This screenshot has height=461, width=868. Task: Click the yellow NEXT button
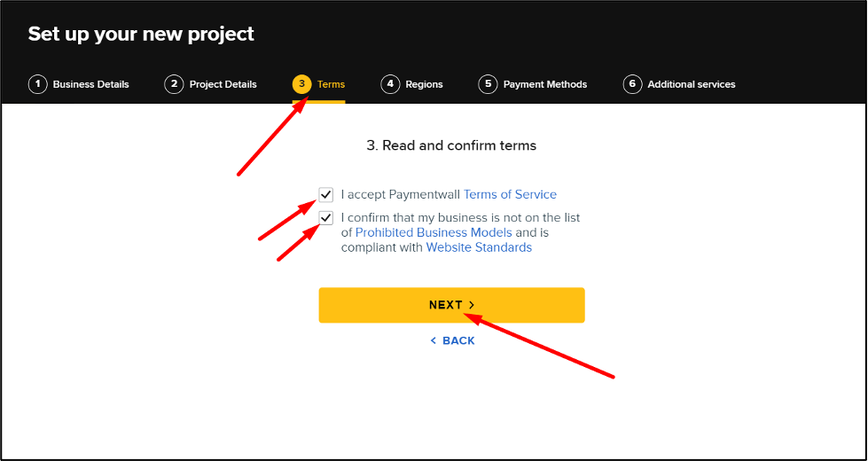(x=451, y=305)
